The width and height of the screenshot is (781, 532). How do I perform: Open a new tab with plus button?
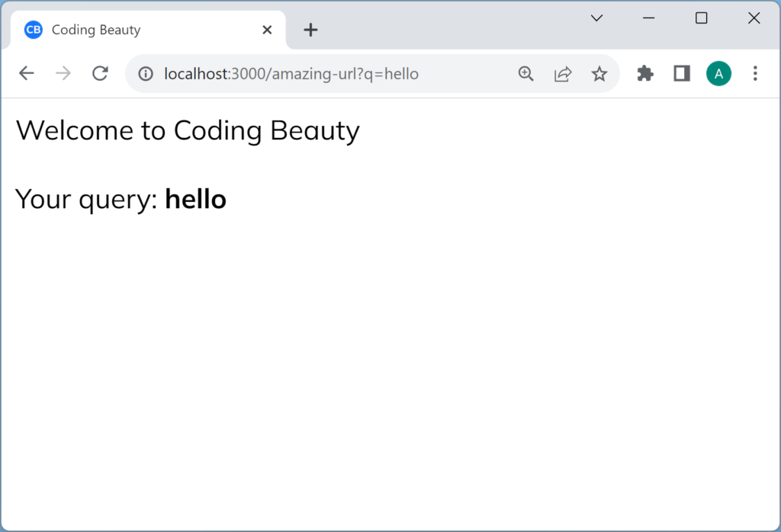[x=310, y=30]
